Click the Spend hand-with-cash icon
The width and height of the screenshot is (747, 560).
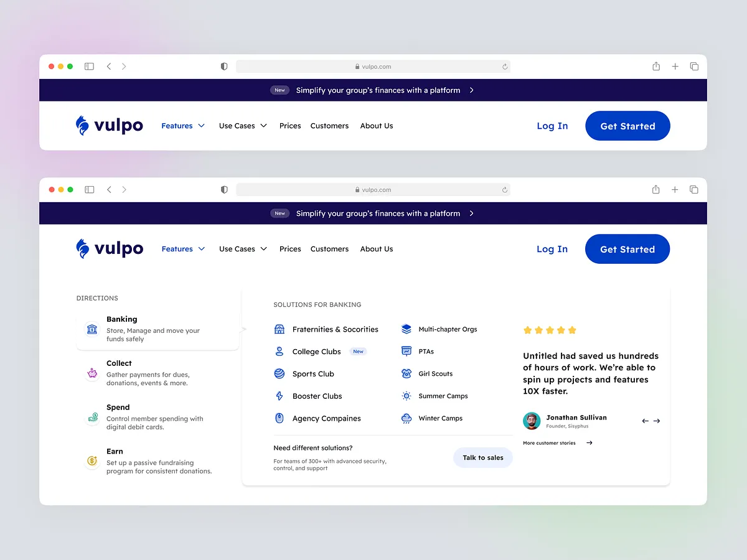[x=92, y=418]
